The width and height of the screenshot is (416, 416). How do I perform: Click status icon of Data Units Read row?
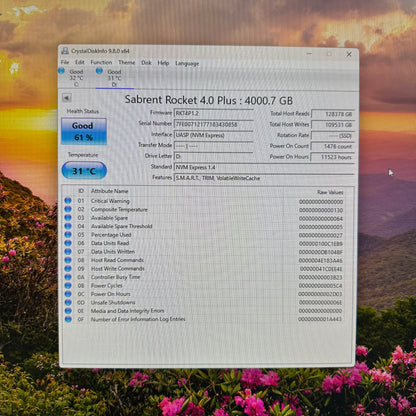pyautogui.click(x=68, y=243)
